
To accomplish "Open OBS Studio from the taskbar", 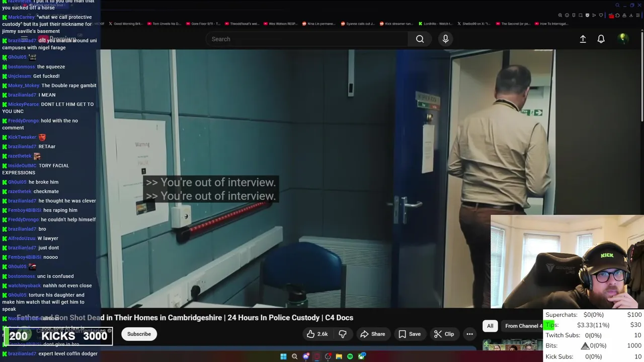I will 328,356.
